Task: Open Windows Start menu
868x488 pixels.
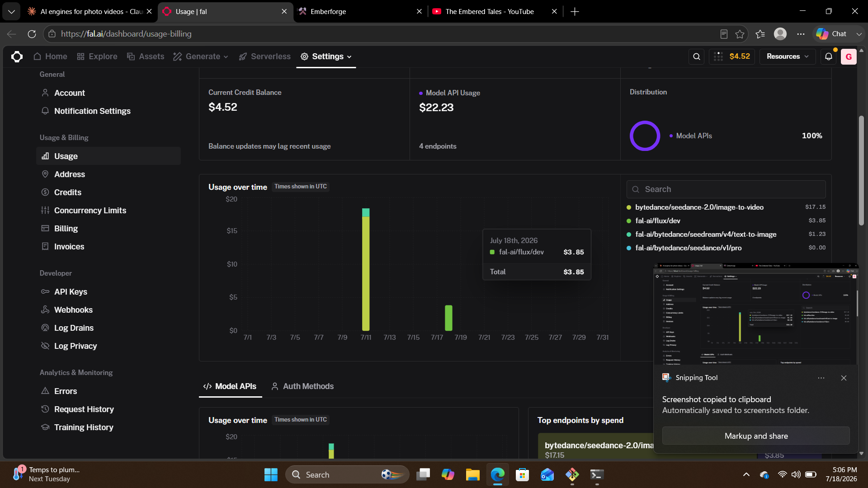Action: (x=271, y=474)
